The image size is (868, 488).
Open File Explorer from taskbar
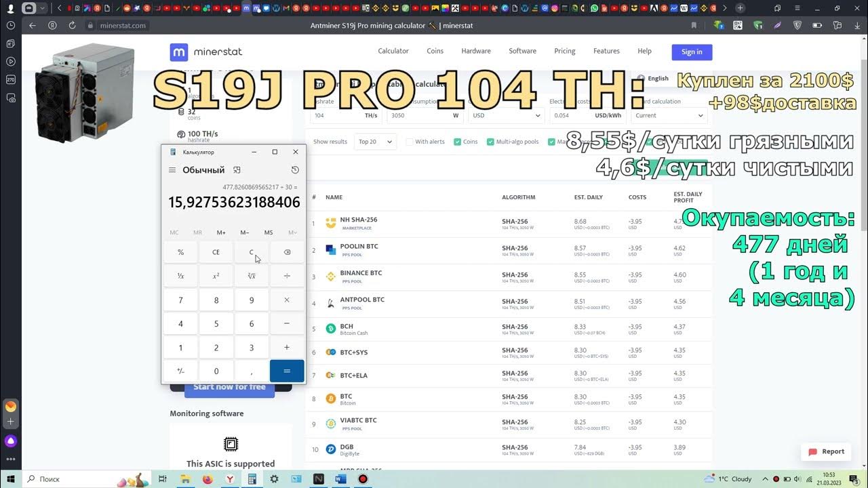click(185, 479)
